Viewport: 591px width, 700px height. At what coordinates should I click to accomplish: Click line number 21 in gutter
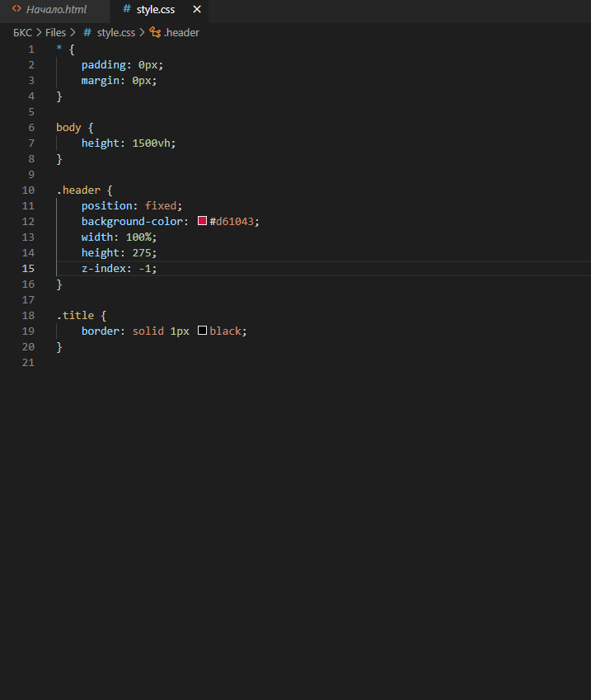pos(28,363)
